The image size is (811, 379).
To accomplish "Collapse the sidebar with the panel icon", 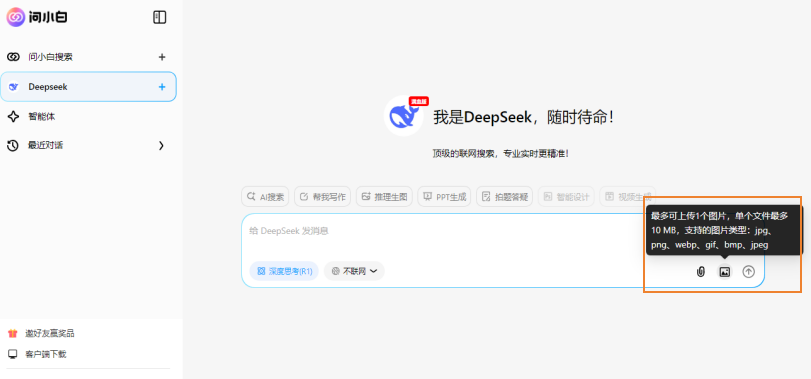I will pos(160,18).
